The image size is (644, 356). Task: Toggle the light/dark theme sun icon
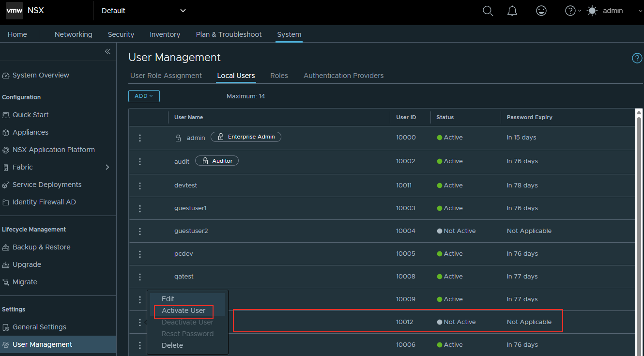pyautogui.click(x=592, y=11)
